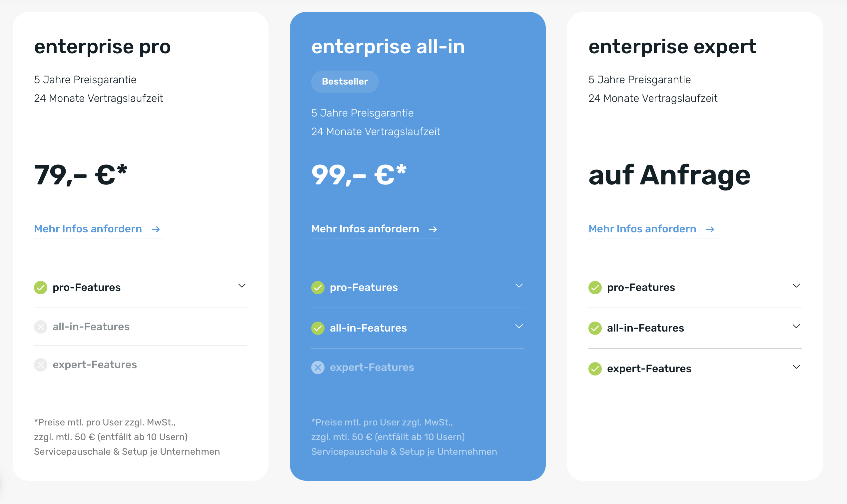Click the Bestseller badge on enterprise all-in
The height and width of the screenshot is (504, 847).
point(345,82)
